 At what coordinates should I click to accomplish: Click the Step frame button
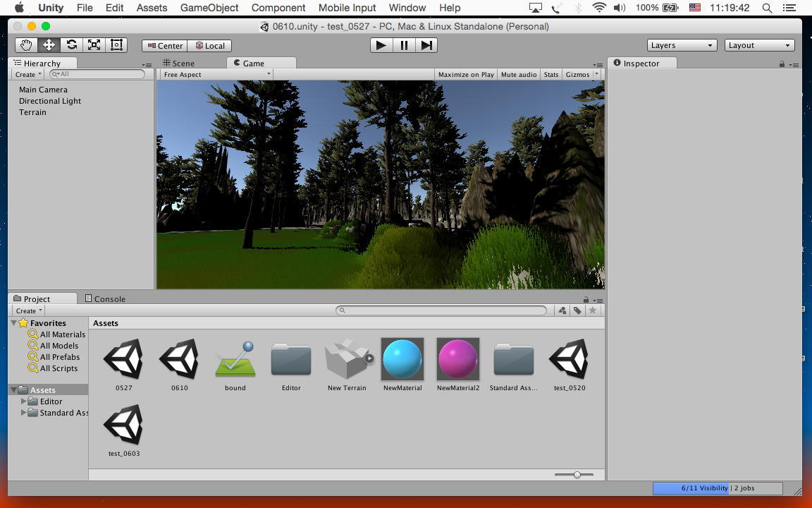click(x=426, y=45)
